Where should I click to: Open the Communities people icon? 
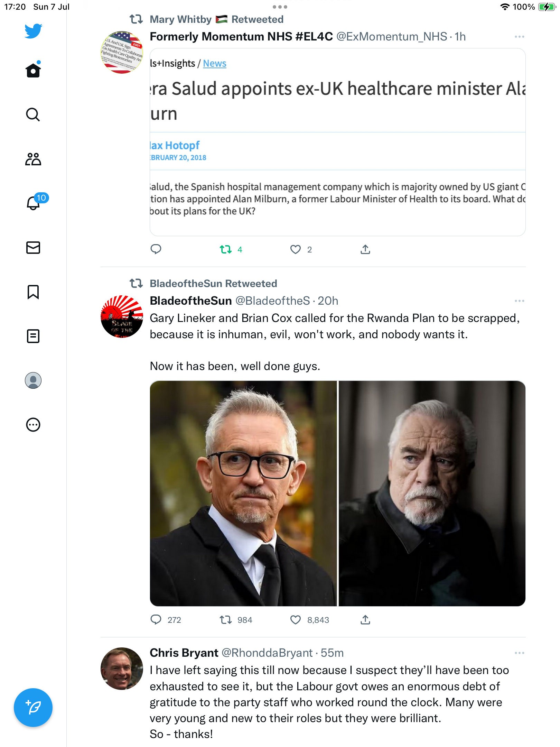[33, 159]
